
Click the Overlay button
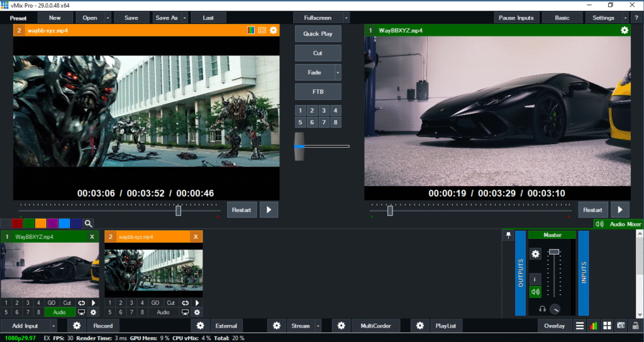point(555,326)
